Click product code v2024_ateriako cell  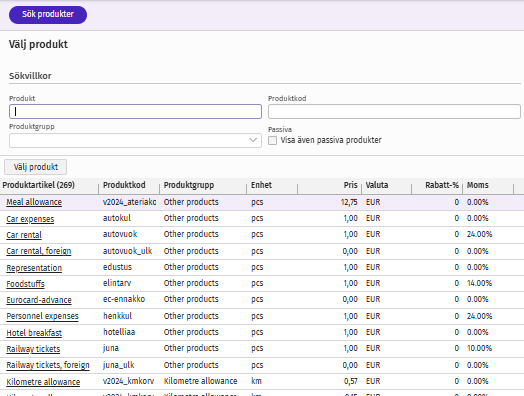pos(129,202)
